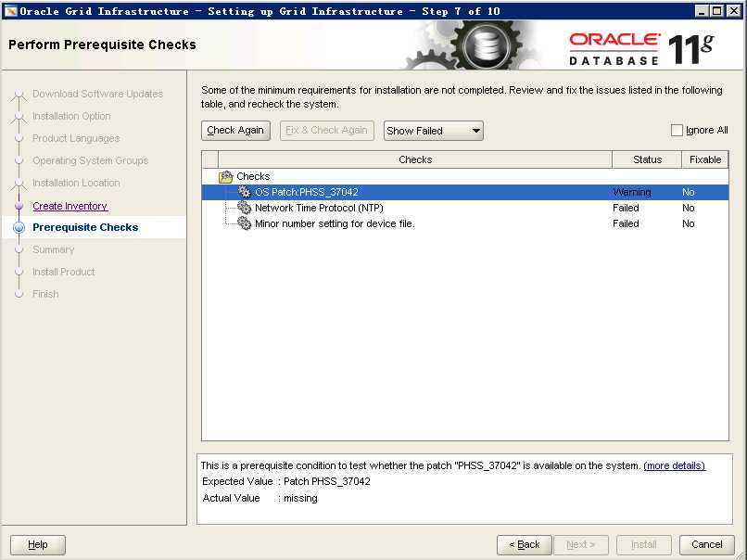This screenshot has height=560, width=747.
Task: Select the Installation Option step
Action: pos(71,116)
